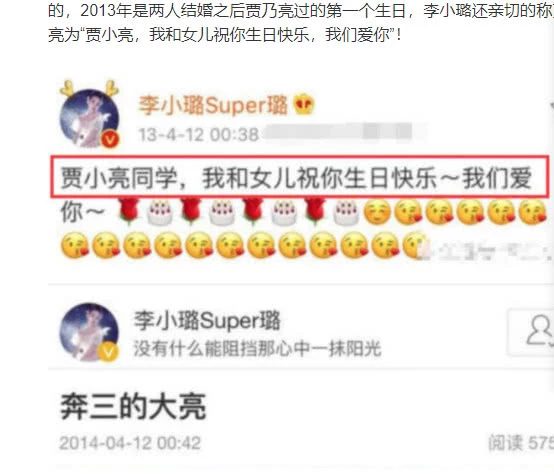
Task: Open the black 李小璐Super璐 username link
Action: coord(207,320)
